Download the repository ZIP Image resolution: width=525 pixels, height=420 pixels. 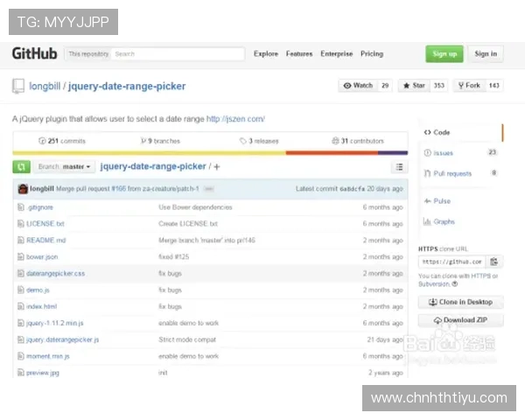461,320
